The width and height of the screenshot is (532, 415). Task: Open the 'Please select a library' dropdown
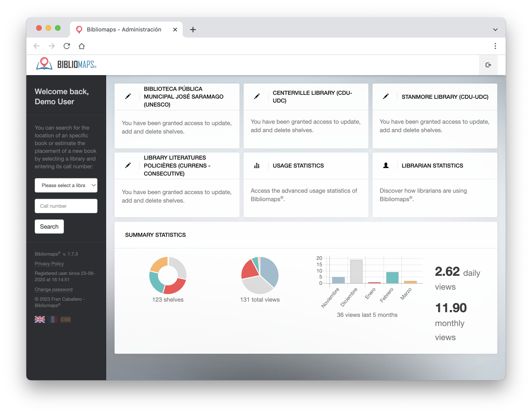click(x=66, y=185)
